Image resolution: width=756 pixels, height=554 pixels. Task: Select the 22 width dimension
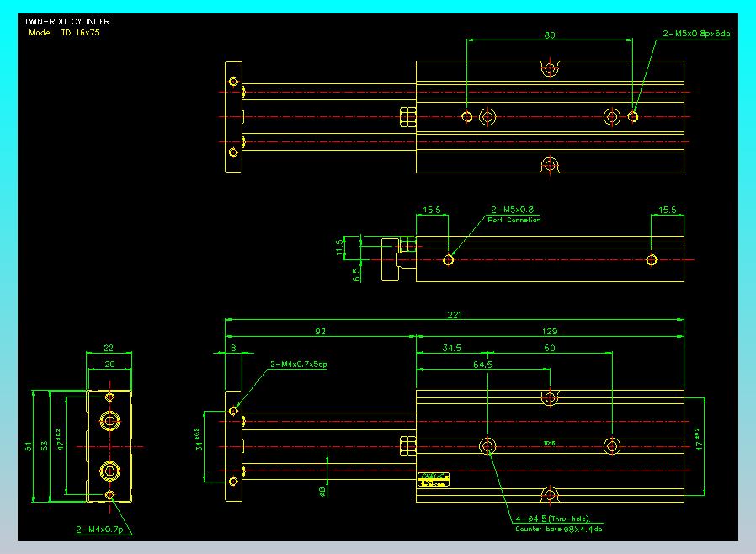click(x=108, y=349)
